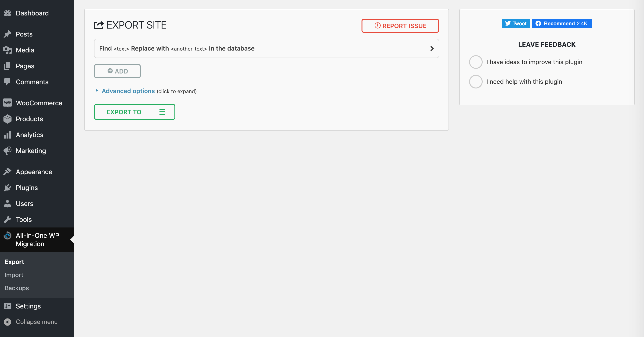The height and width of the screenshot is (337, 644).
Task: Click the export share arrow icon
Action: [98, 25]
